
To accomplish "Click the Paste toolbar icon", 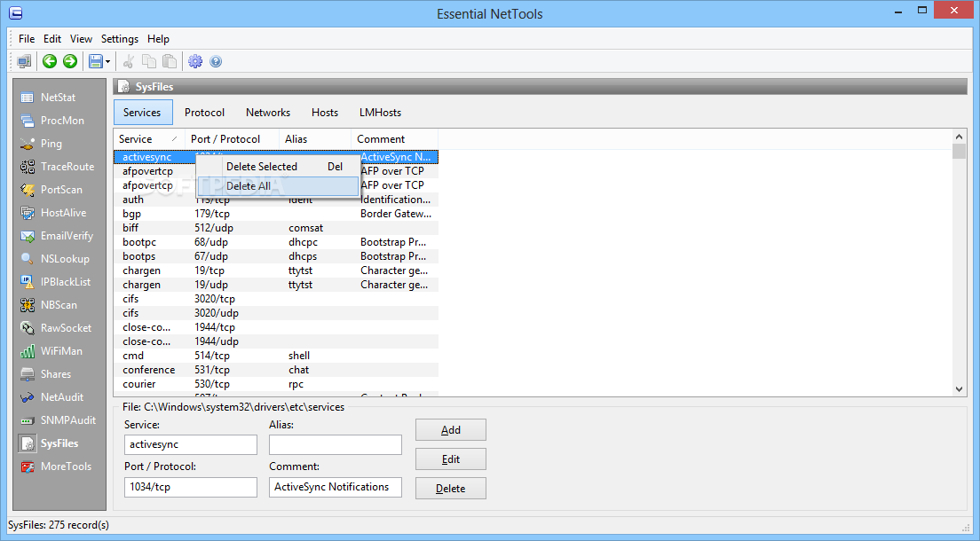I will tap(170, 61).
